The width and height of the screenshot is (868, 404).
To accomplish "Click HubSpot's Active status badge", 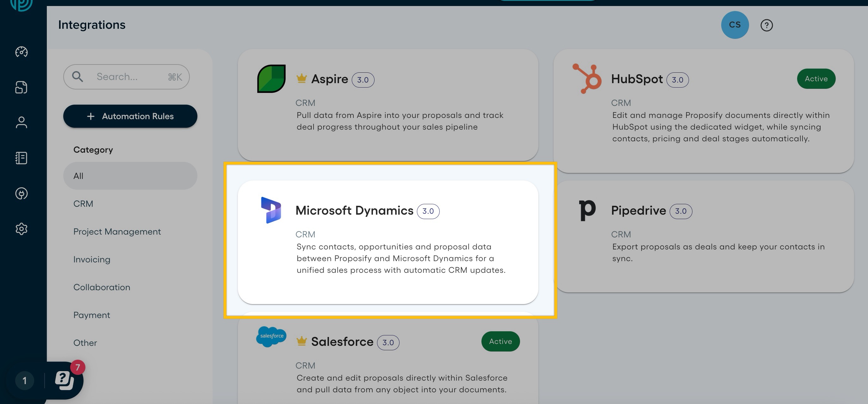I will click(x=816, y=79).
